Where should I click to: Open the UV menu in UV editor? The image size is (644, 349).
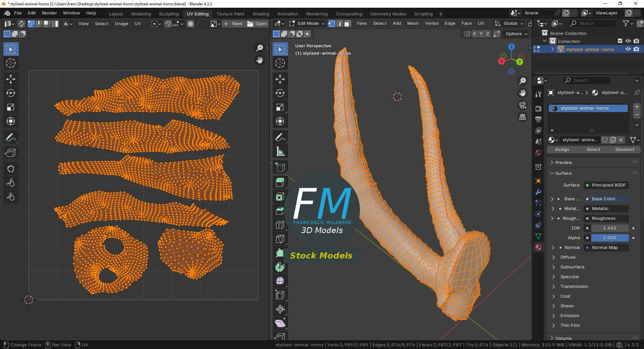tap(138, 24)
